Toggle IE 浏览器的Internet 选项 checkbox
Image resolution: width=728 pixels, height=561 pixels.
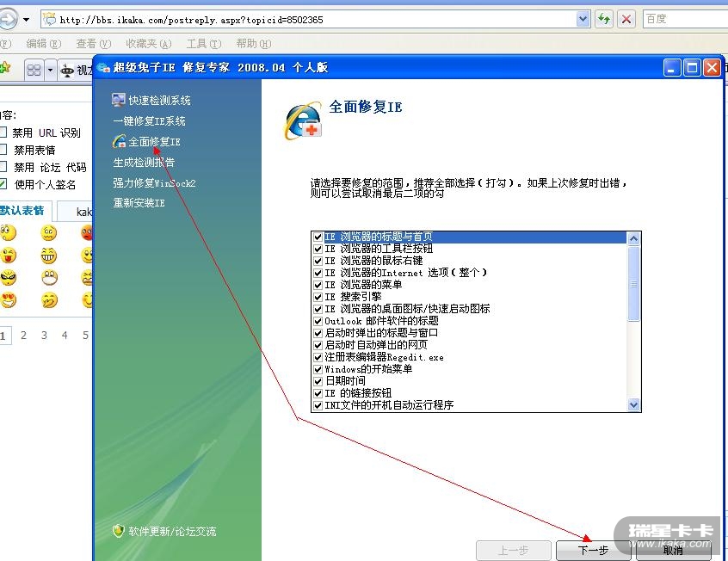(318, 273)
